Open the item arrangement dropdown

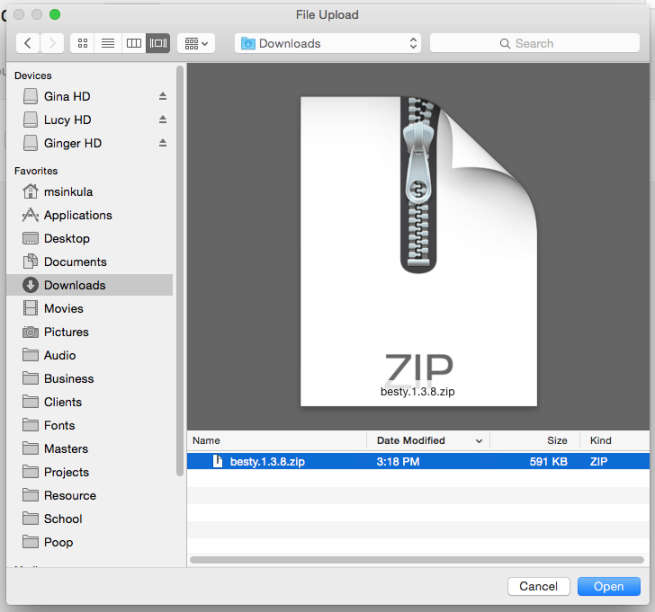(196, 43)
